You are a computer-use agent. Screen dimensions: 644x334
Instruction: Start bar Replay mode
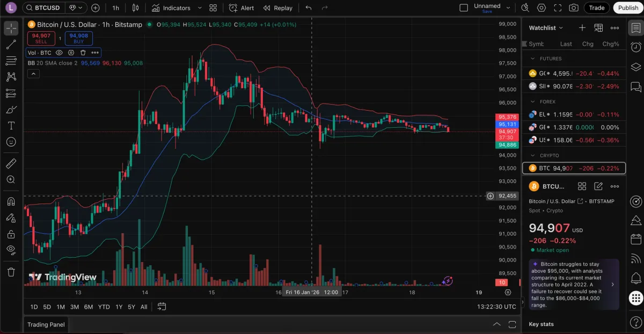point(277,8)
